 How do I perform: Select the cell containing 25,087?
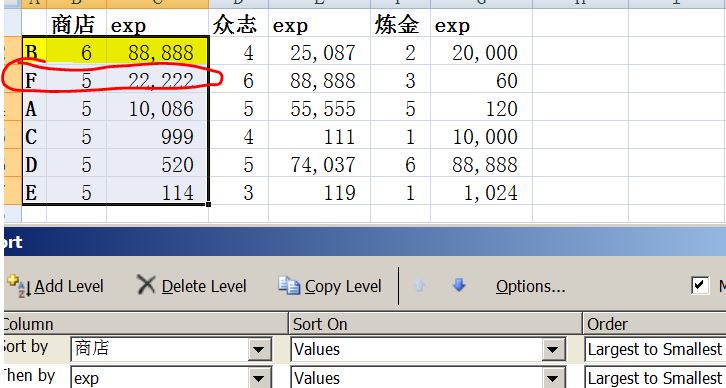(319, 51)
